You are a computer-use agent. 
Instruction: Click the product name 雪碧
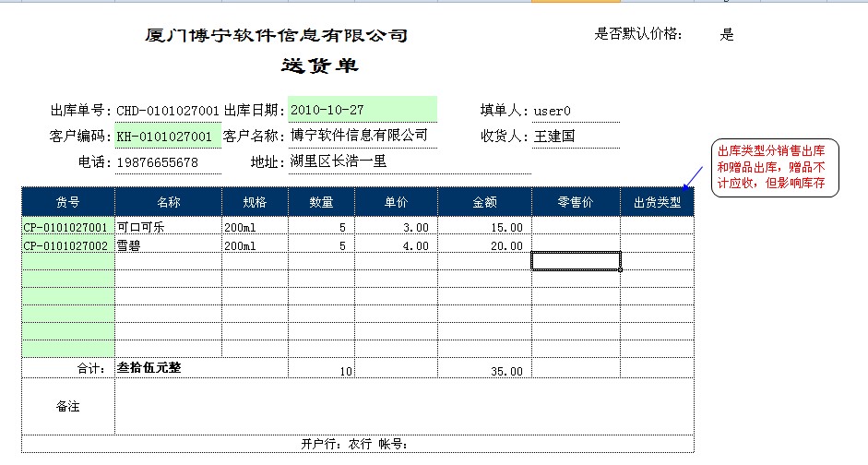point(128,245)
